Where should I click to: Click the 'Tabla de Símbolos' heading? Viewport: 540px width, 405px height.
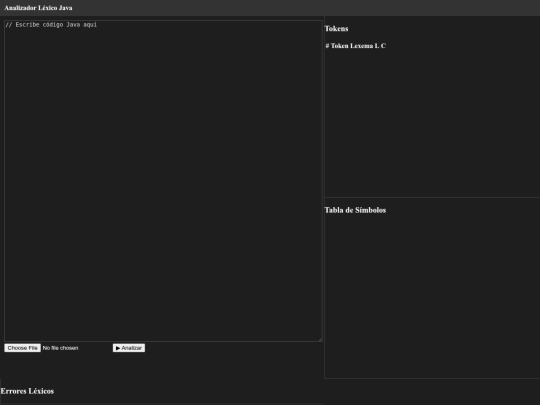[355, 210]
